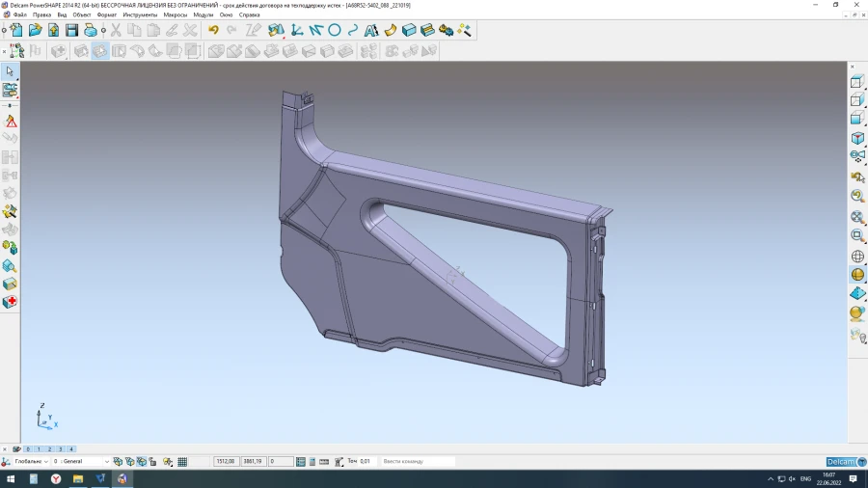Click the Open file folder icon
868x488 pixels.
tap(35, 30)
